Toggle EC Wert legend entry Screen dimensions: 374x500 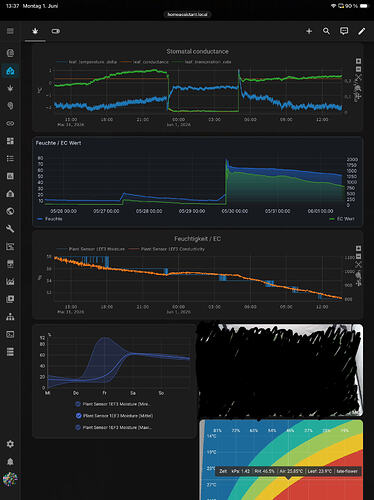342,219
